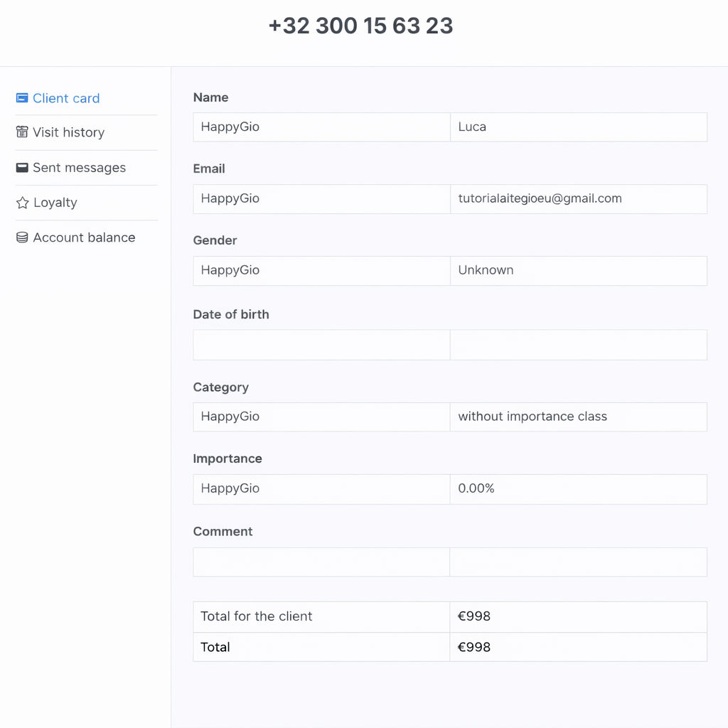Image resolution: width=728 pixels, height=728 pixels.
Task: Show the Sent messages list
Action: [79, 168]
